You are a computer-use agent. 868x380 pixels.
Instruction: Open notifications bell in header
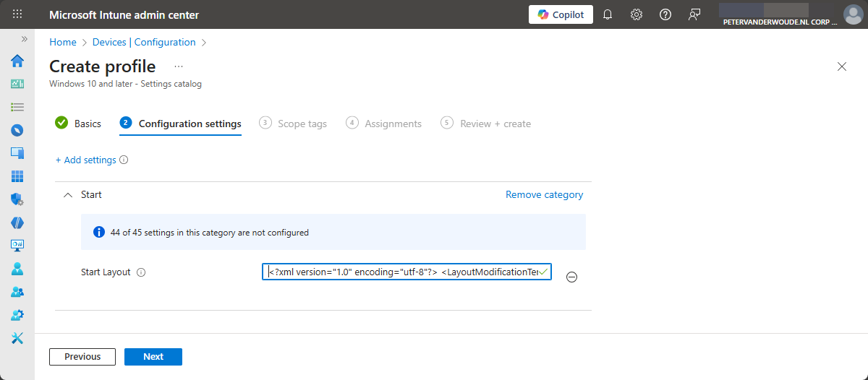tap(608, 14)
